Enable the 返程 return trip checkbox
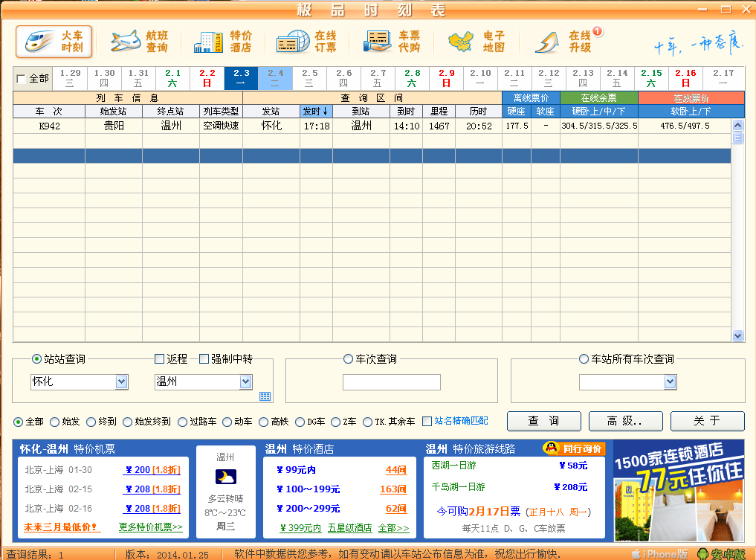This screenshot has width=756, height=560. [160, 359]
